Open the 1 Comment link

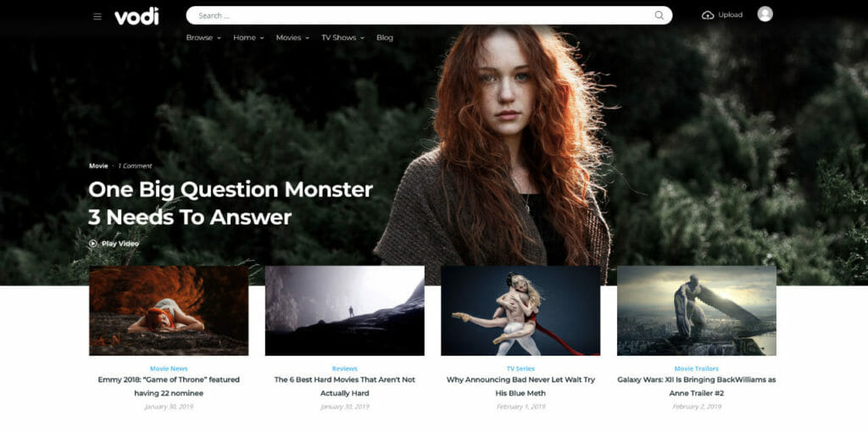[135, 166]
